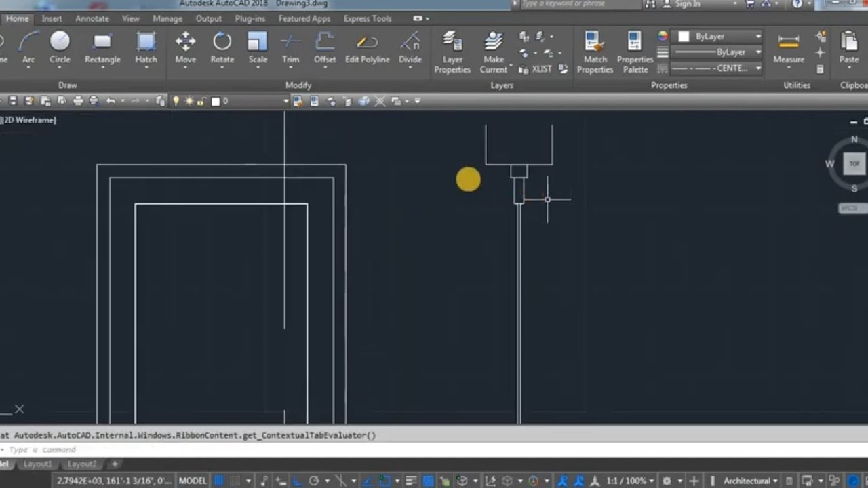Expand Quick Access toolbar customize arrow
The height and width of the screenshot is (488, 868).
(x=417, y=101)
